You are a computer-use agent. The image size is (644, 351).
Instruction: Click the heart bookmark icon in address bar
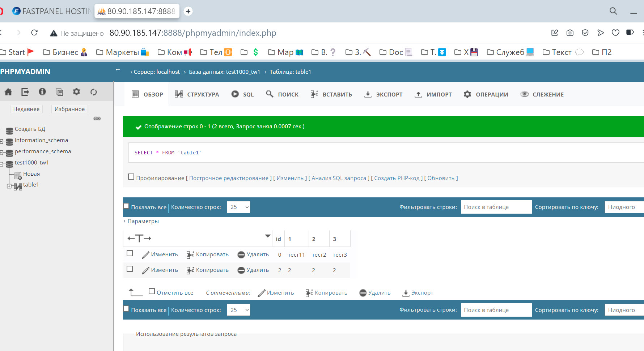pyautogui.click(x=615, y=33)
